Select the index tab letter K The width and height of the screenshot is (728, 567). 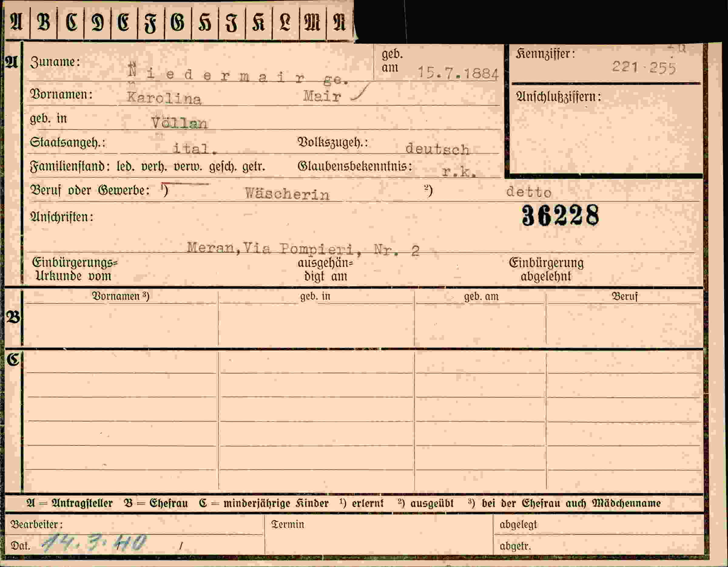pyautogui.click(x=258, y=23)
